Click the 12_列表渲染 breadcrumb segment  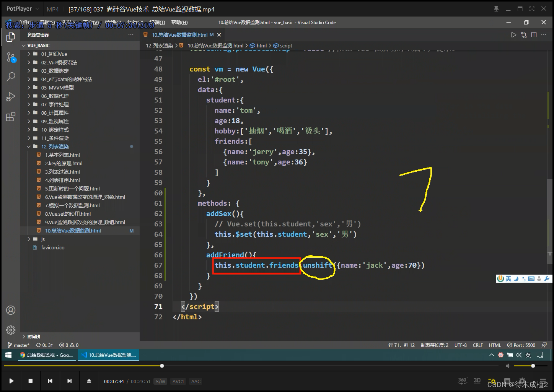click(159, 46)
